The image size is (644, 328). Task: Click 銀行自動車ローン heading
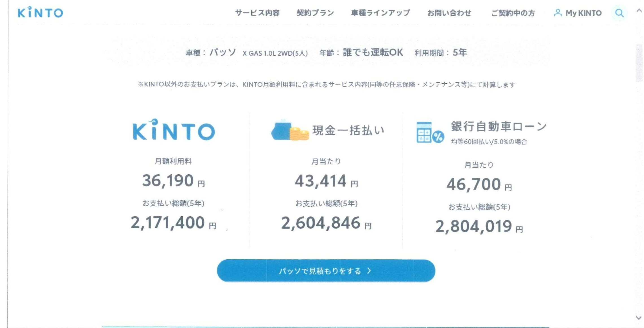pyautogui.click(x=499, y=126)
